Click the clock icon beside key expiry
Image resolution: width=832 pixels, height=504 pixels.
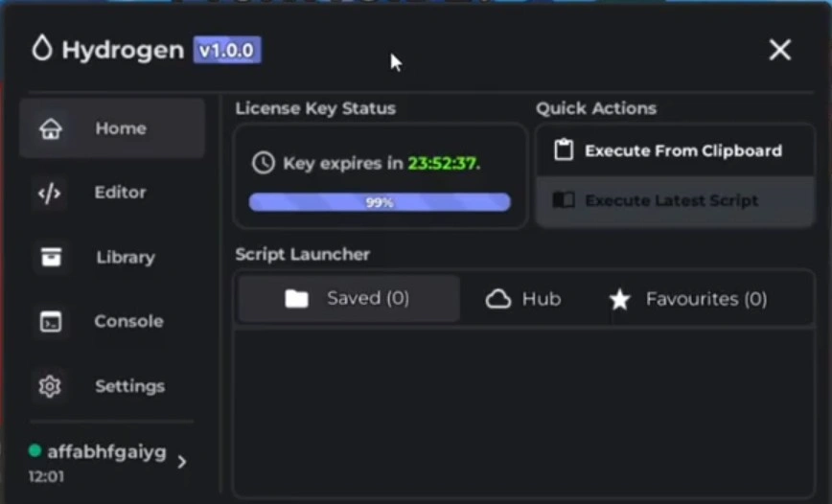264,163
